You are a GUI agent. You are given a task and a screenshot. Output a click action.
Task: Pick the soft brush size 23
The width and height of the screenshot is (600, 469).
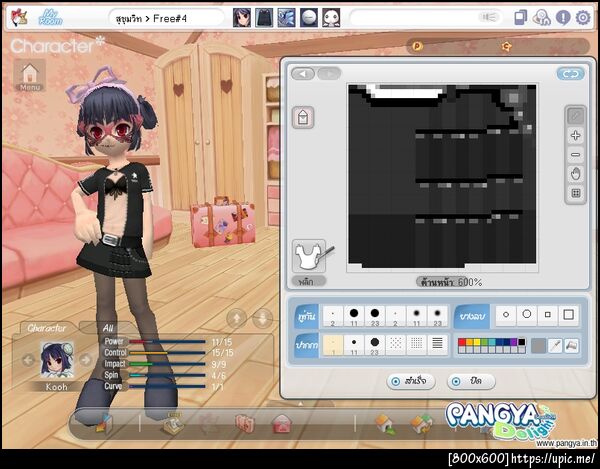437,316
